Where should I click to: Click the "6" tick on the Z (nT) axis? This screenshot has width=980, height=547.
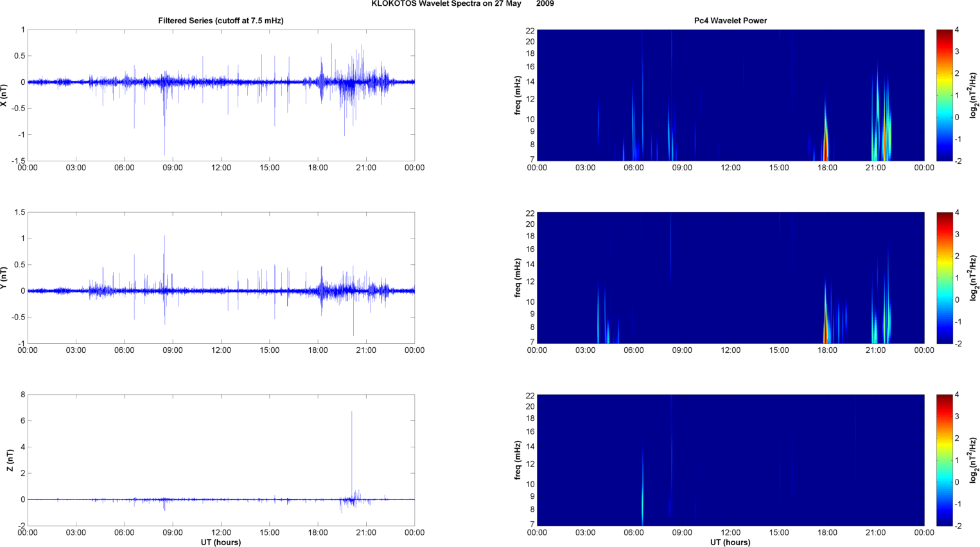pos(23,421)
